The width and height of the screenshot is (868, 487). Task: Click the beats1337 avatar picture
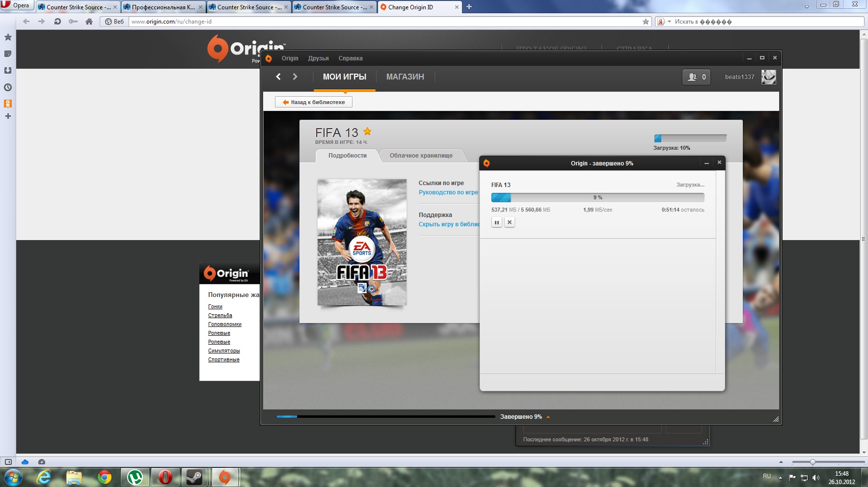click(768, 77)
